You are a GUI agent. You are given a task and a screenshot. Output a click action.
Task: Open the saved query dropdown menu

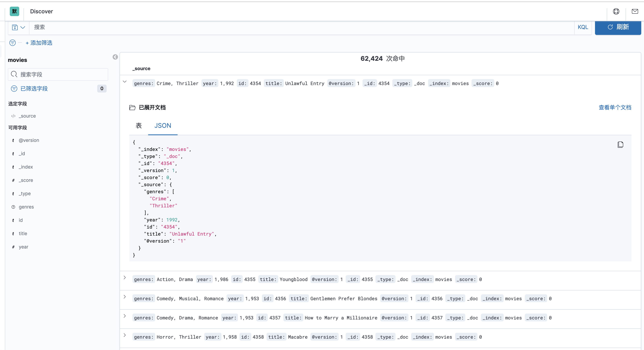19,27
